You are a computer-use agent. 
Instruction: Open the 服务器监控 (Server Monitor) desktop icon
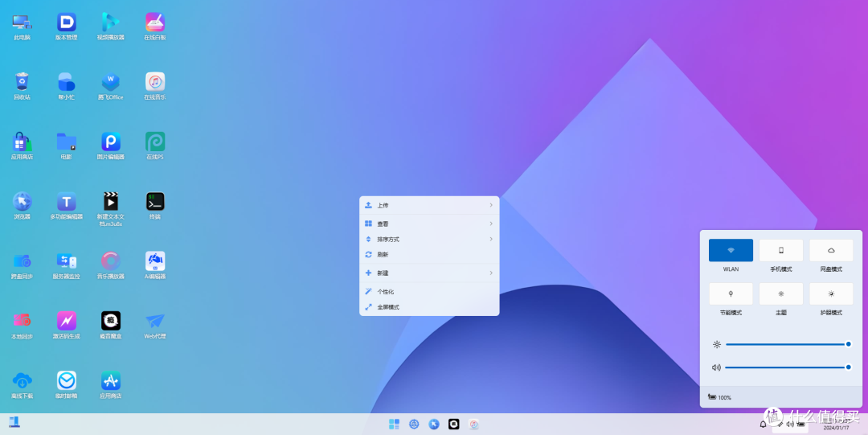(66, 261)
